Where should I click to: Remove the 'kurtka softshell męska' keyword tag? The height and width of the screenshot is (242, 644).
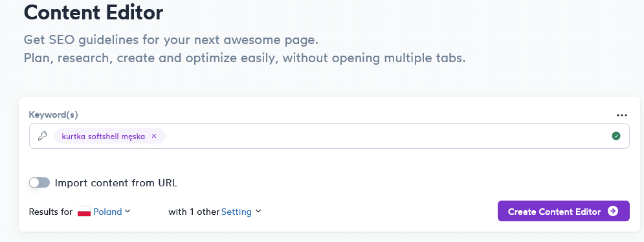(x=154, y=136)
